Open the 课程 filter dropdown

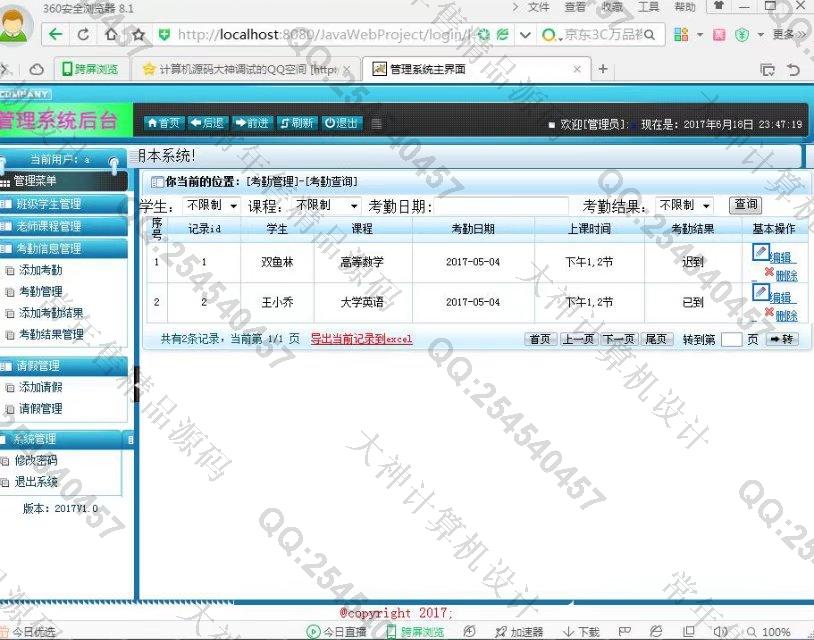point(326,206)
